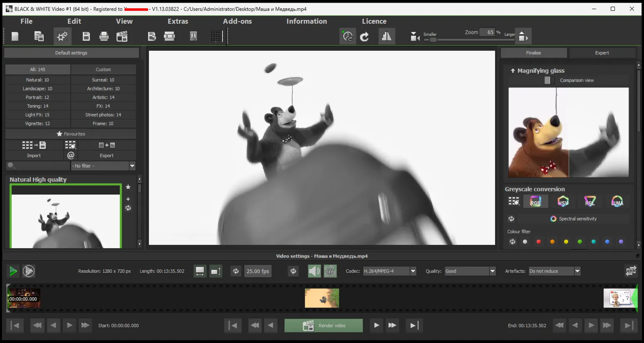The image size is (644, 343).
Task: Select the Landscape: 10 preset category
Action: coord(38,89)
